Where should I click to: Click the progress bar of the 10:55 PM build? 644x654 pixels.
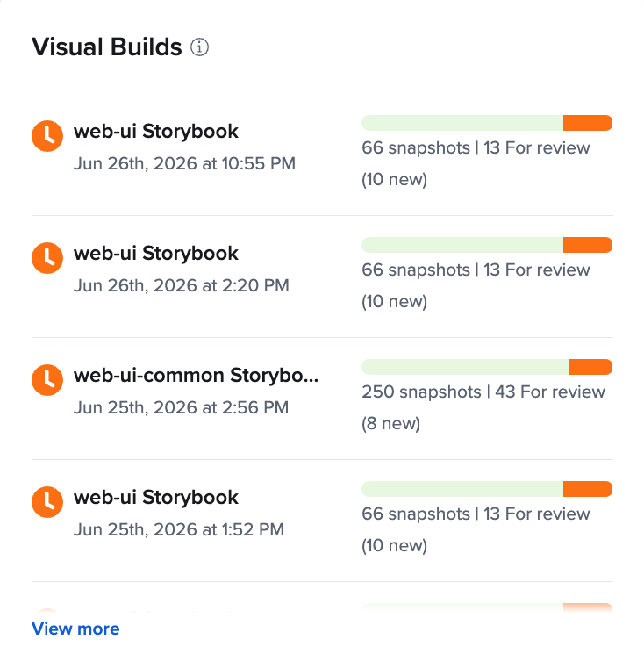coord(487,123)
